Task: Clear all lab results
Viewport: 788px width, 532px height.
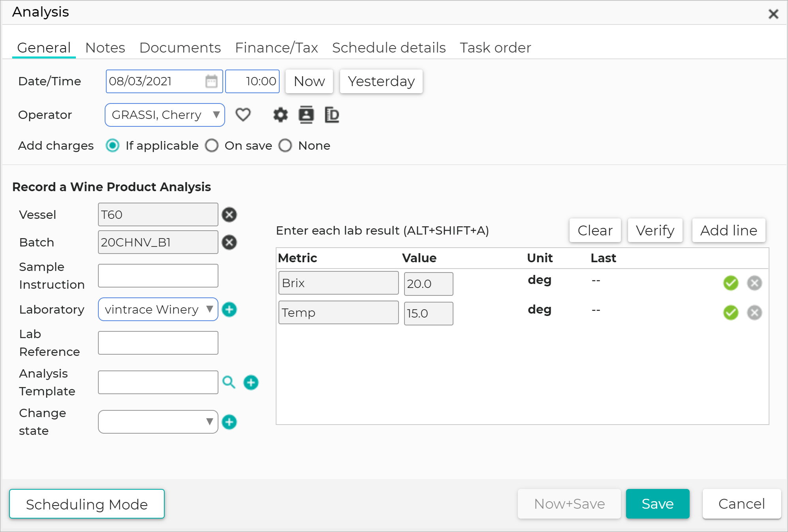Action: pyautogui.click(x=595, y=230)
